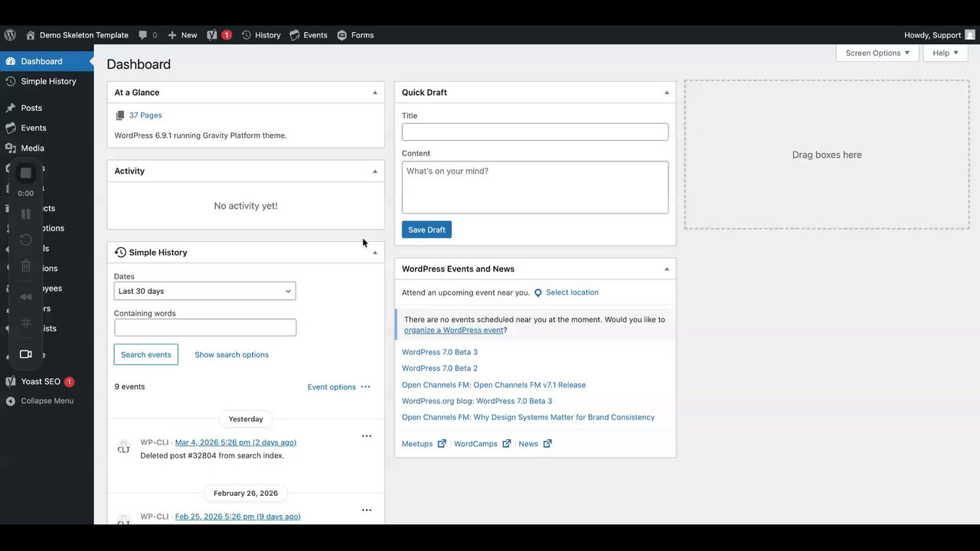Open Event options ellipsis menu
This screenshot has width=980, height=551.
pos(365,387)
